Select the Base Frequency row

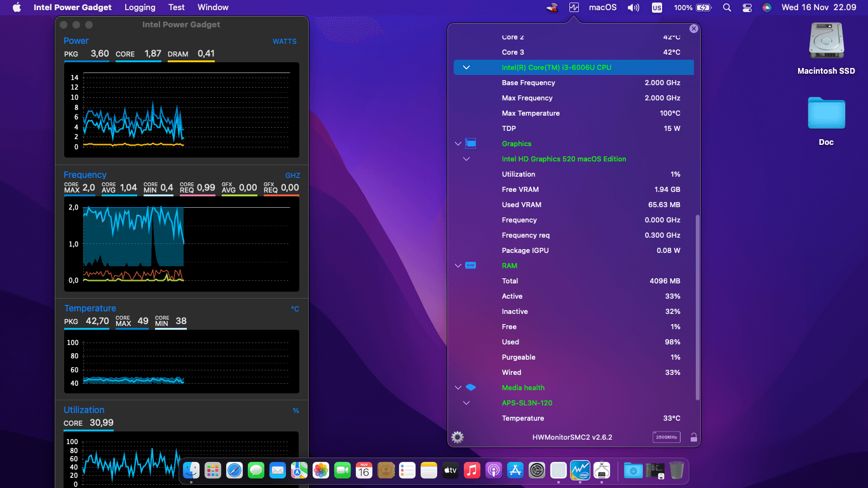click(574, 83)
